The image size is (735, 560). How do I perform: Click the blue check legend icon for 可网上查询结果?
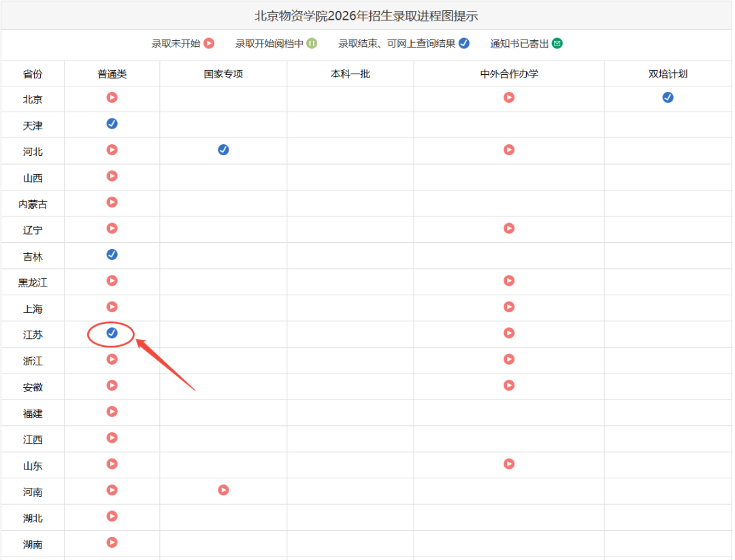click(x=464, y=44)
